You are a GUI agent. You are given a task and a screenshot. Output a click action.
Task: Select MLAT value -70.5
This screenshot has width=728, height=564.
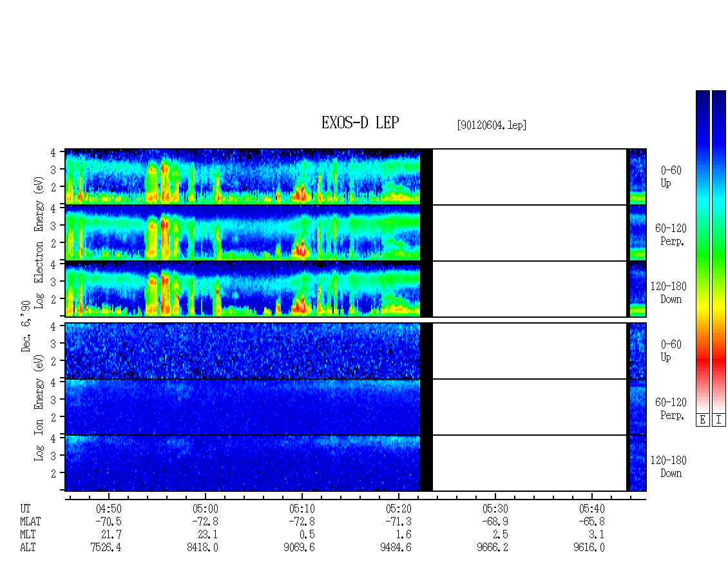pyautogui.click(x=109, y=521)
